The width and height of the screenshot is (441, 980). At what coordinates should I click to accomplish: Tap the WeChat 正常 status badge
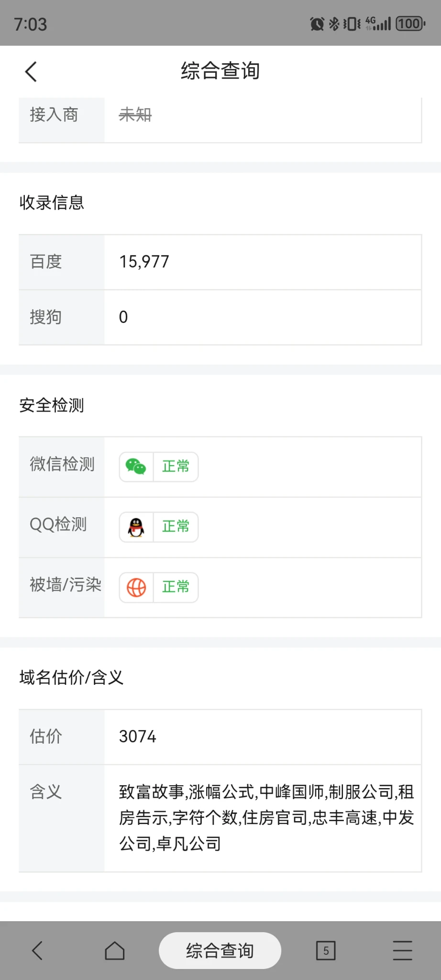coord(176,467)
